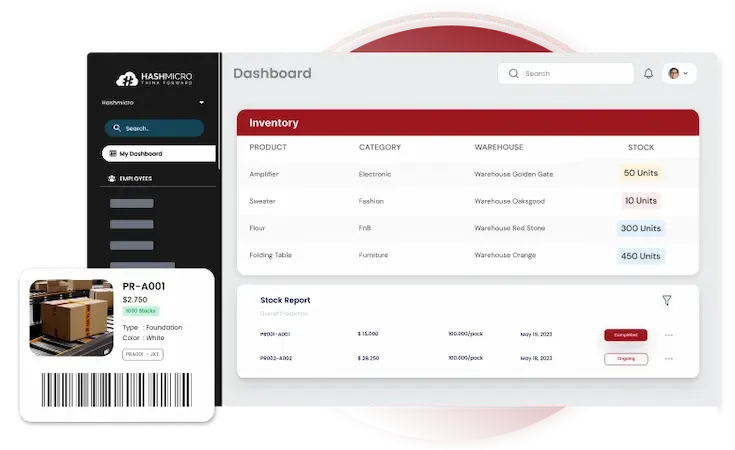Click the PR-A001 product code title
735x450 pixels.
143,286
